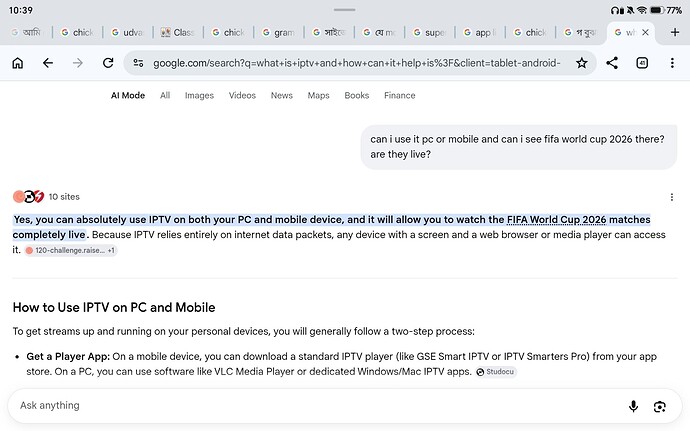
Task: Switch to the সাইন্স browser tab
Action: click(329, 32)
